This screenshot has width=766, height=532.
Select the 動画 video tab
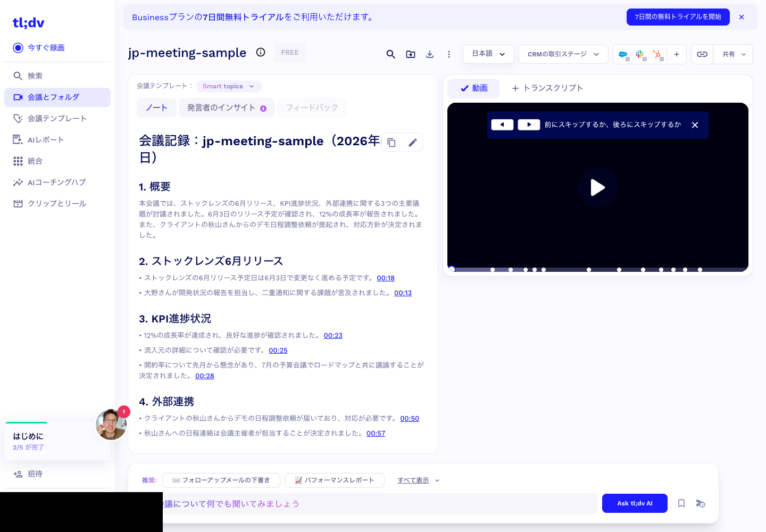473,88
